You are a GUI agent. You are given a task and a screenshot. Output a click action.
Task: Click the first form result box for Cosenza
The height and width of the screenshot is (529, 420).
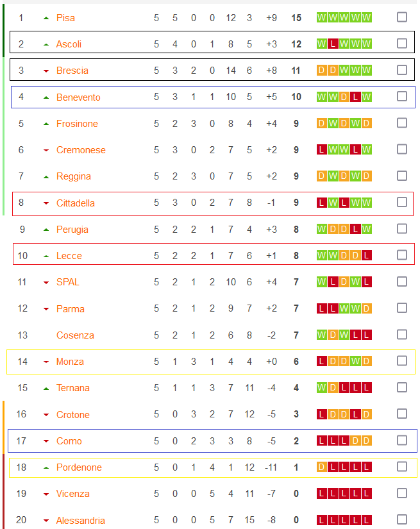(x=322, y=335)
